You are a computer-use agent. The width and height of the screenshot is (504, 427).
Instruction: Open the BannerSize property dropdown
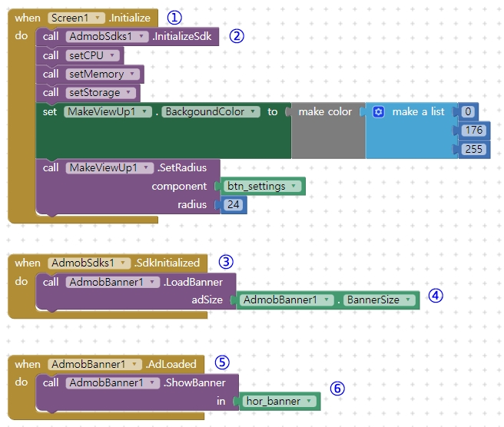[379, 300]
